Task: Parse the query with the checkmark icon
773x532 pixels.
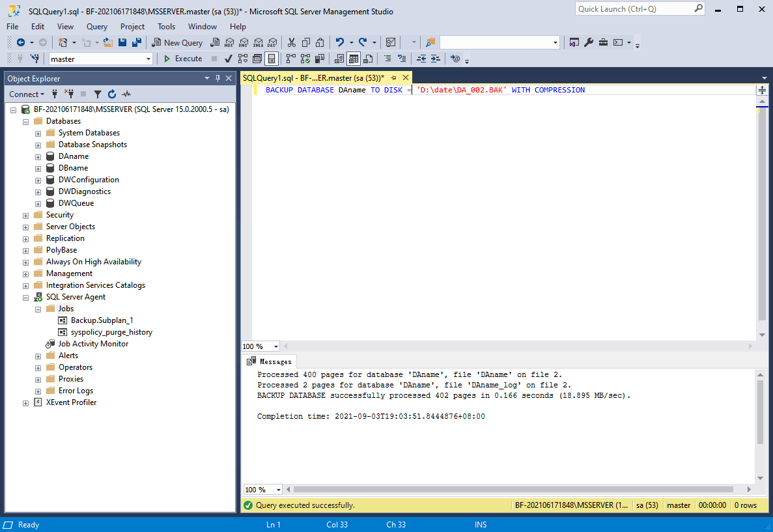Action: pyautogui.click(x=228, y=59)
